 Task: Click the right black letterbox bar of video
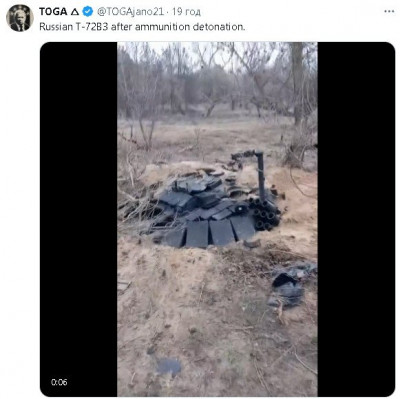[x=356, y=219]
